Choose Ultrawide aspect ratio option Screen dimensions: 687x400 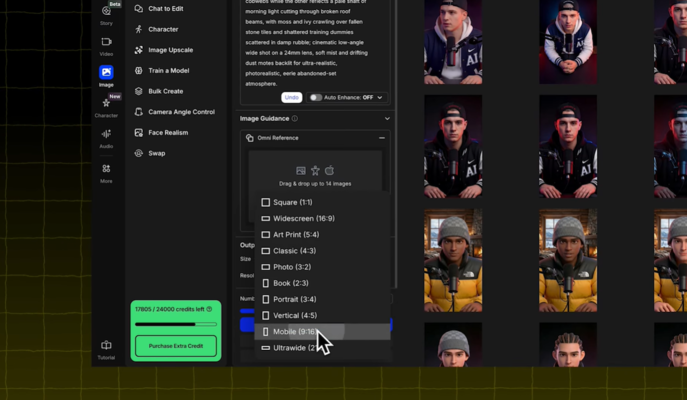tap(322, 348)
